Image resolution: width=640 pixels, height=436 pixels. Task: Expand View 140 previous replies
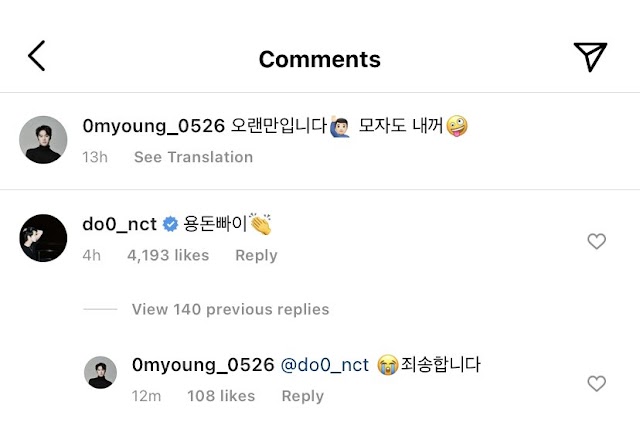click(x=230, y=309)
